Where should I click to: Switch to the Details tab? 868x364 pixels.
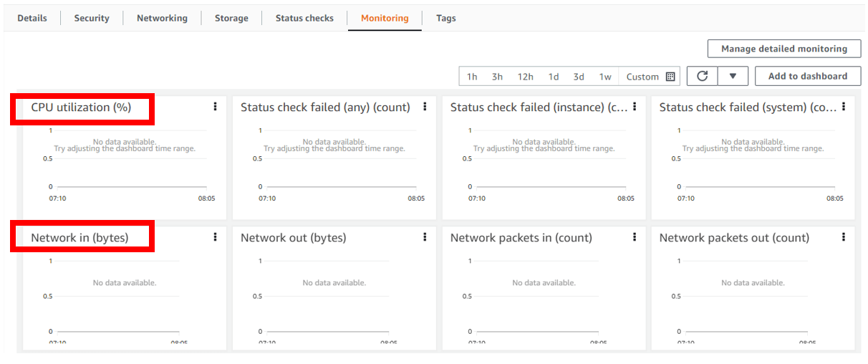coord(32,18)
